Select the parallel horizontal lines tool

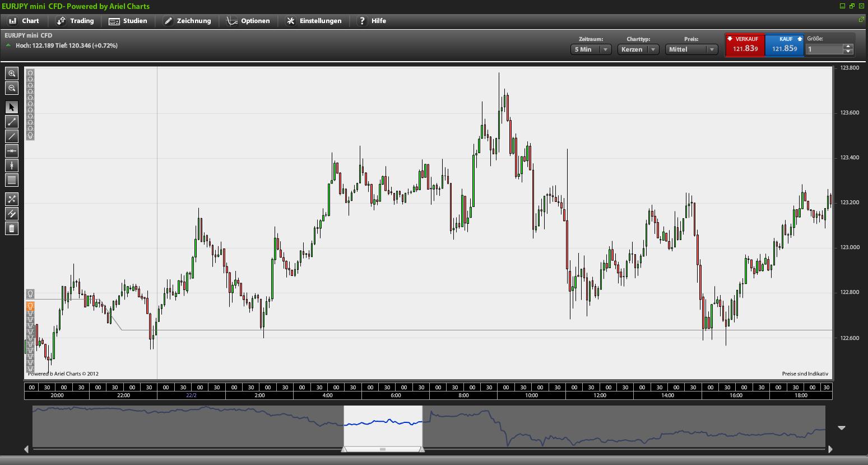[x=12, y=180]
